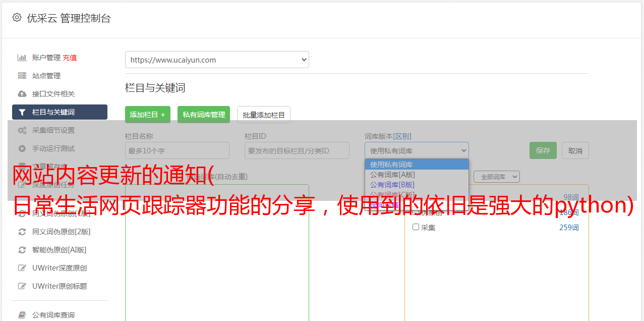
Task: Tick the 采集 checkbox
Action: tap(416, 227)
